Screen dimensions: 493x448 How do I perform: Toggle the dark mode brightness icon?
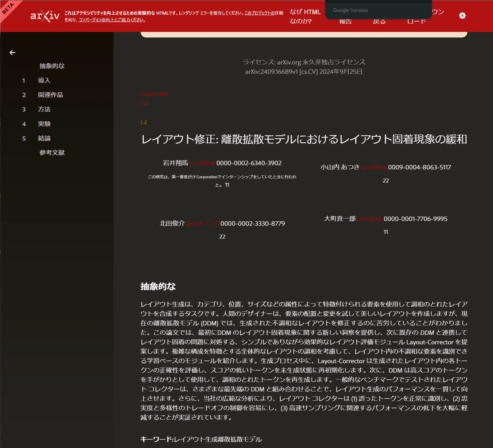(x=462, y=16)
